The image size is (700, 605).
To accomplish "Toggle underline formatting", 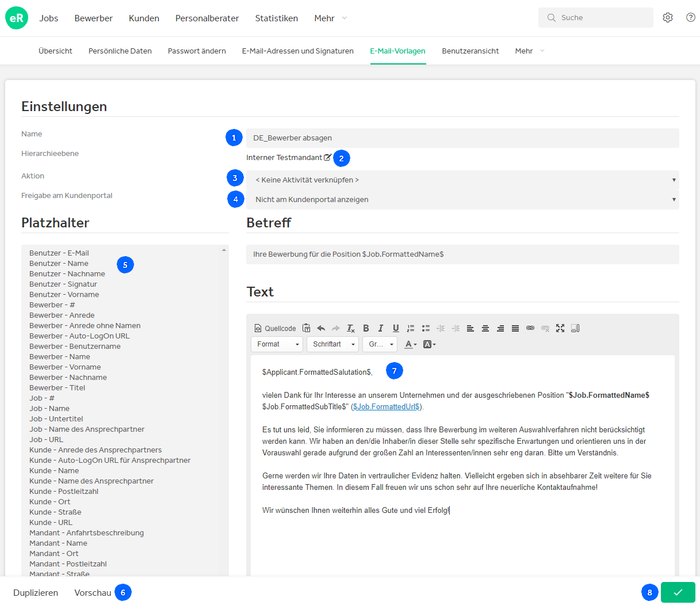I will pyautogui.click(x=396, y=328).
